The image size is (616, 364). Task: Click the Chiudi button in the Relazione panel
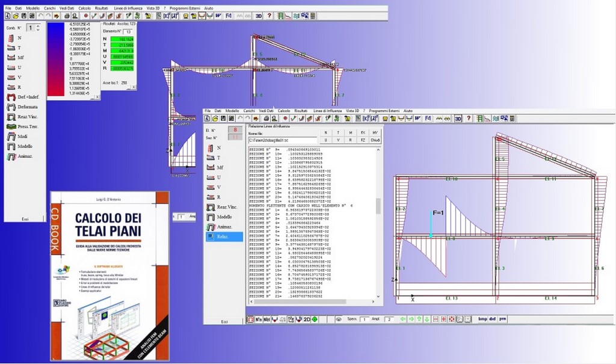click(375, 140)
